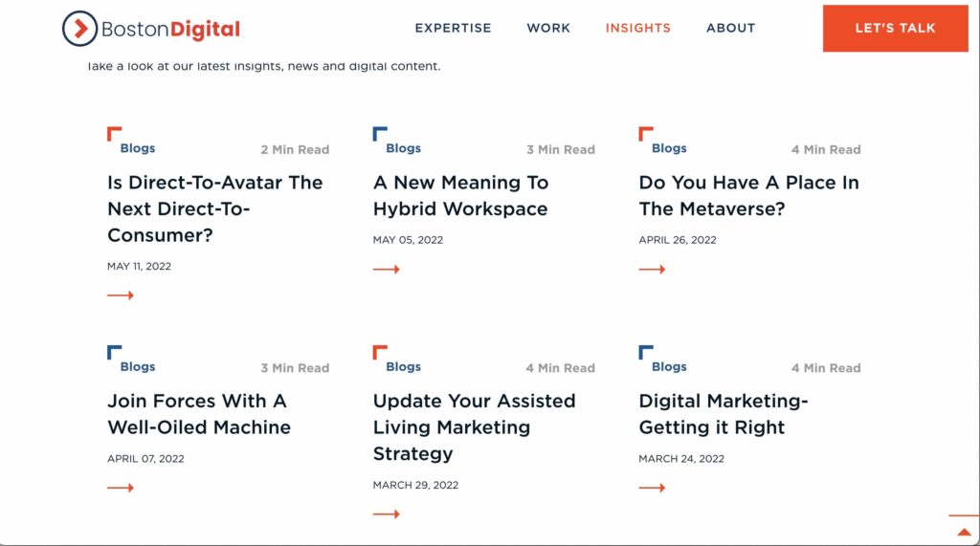Go to the About page
This screenshot has width=980, height=546.
click(x=730, y=28)
